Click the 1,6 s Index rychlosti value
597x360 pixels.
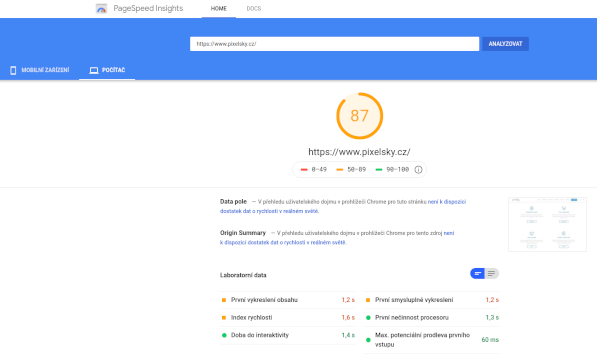point(348,317)
